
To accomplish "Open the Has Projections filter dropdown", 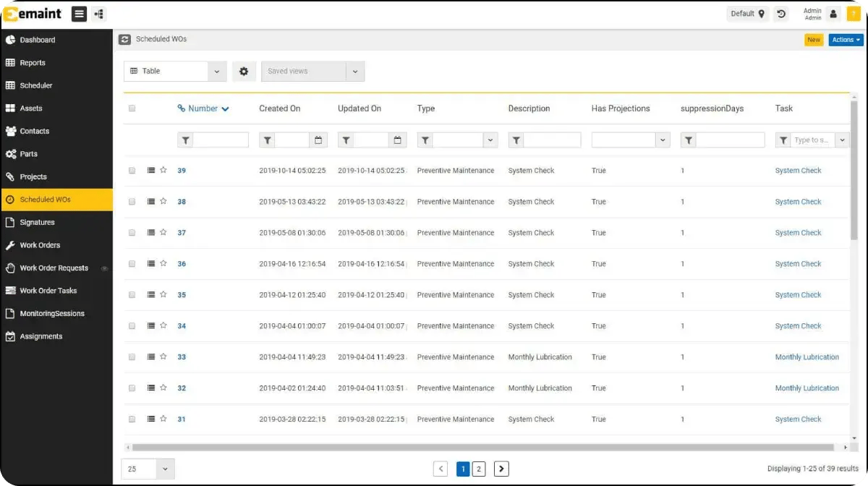I will tap(631, 140).
